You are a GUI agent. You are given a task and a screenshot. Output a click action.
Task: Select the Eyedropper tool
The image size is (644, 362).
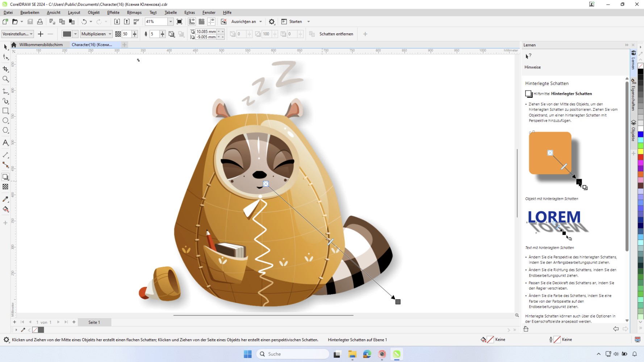point(5,199)
